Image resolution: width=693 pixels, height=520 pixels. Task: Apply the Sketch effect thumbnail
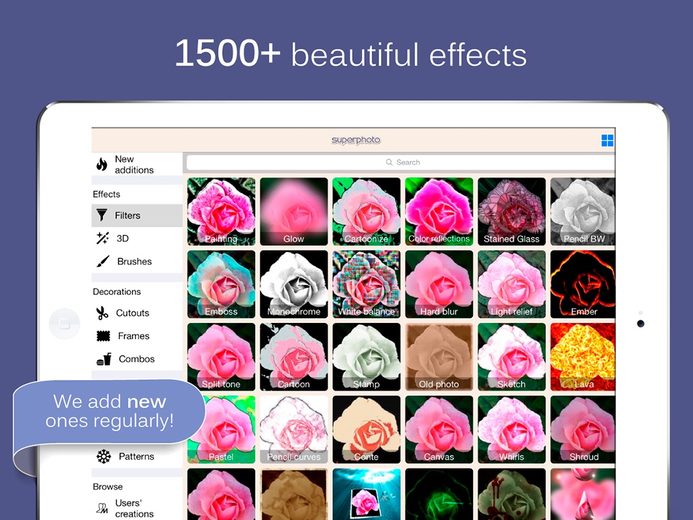point(512,357)
